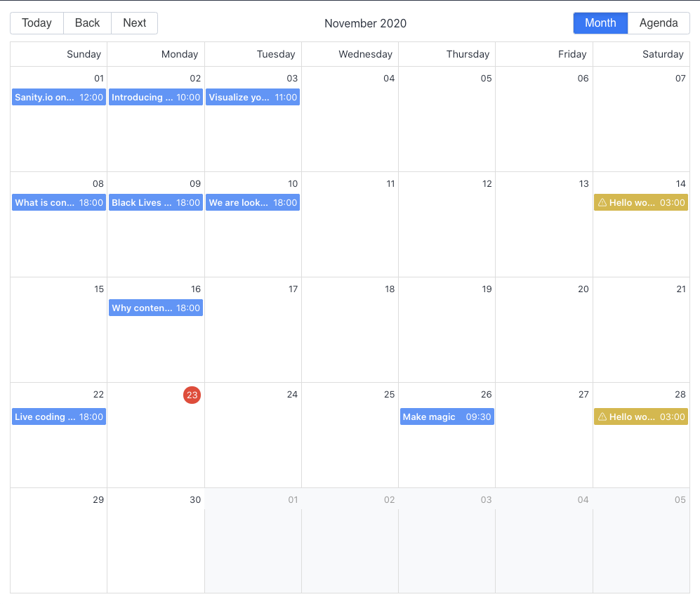Screen dimensions: 700x604
Task: Switch to the Agenda view
Action: click(658, 22)
